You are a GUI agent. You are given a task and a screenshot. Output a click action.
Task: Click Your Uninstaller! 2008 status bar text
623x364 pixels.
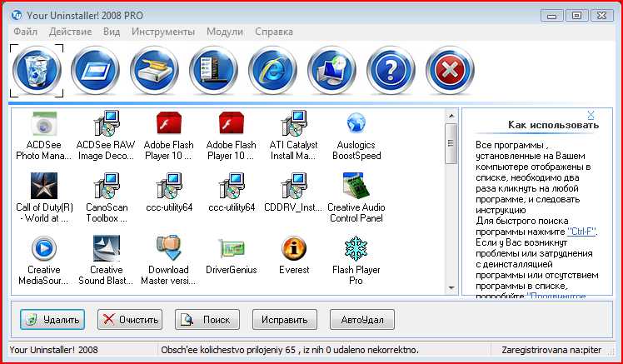click(53, 350)
